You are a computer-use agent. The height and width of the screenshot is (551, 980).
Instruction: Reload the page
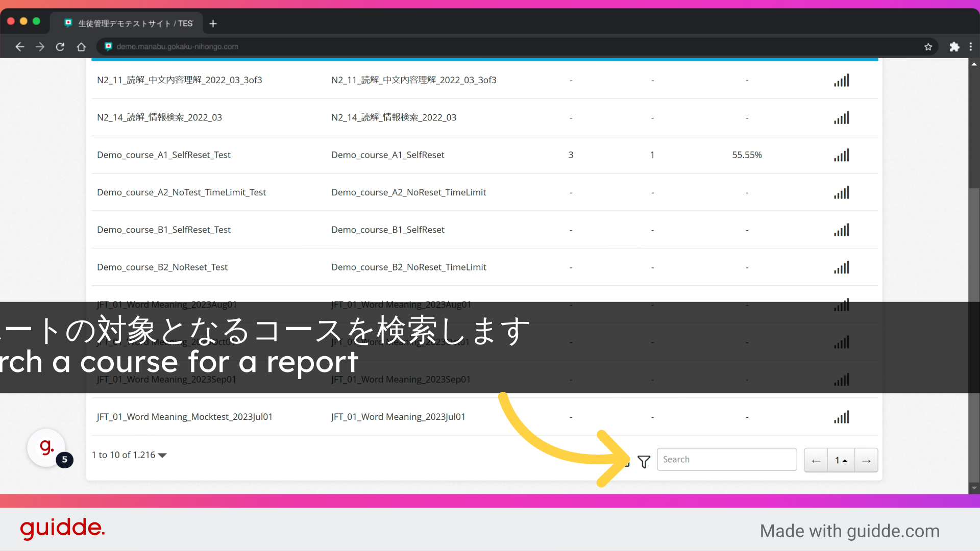[x=60, y=47]
